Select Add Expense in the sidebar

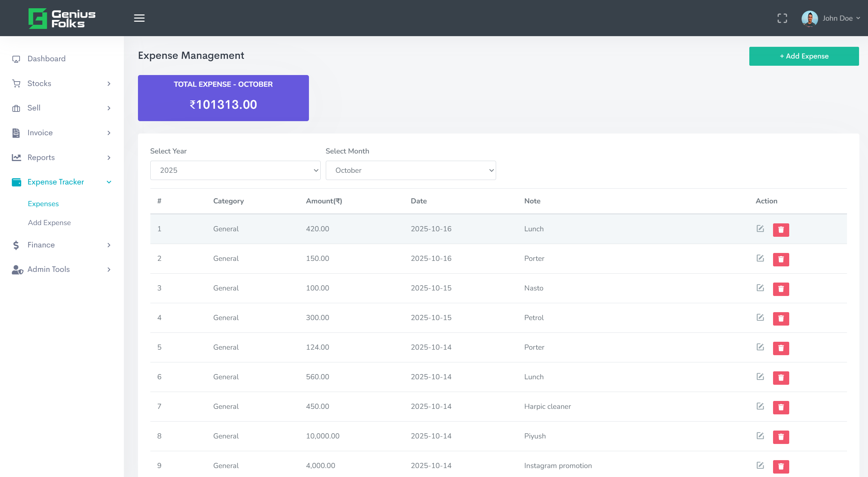(49, 223)
